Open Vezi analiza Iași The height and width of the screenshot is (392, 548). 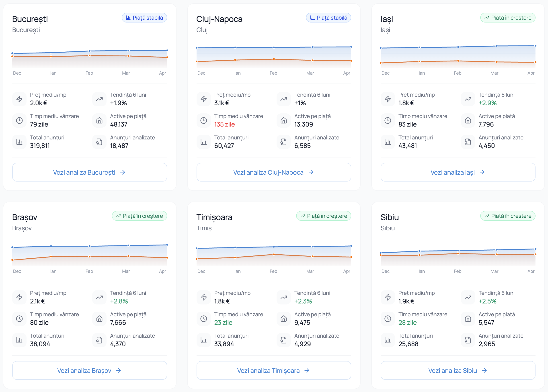pyautogui.click(x=458, y=172)
